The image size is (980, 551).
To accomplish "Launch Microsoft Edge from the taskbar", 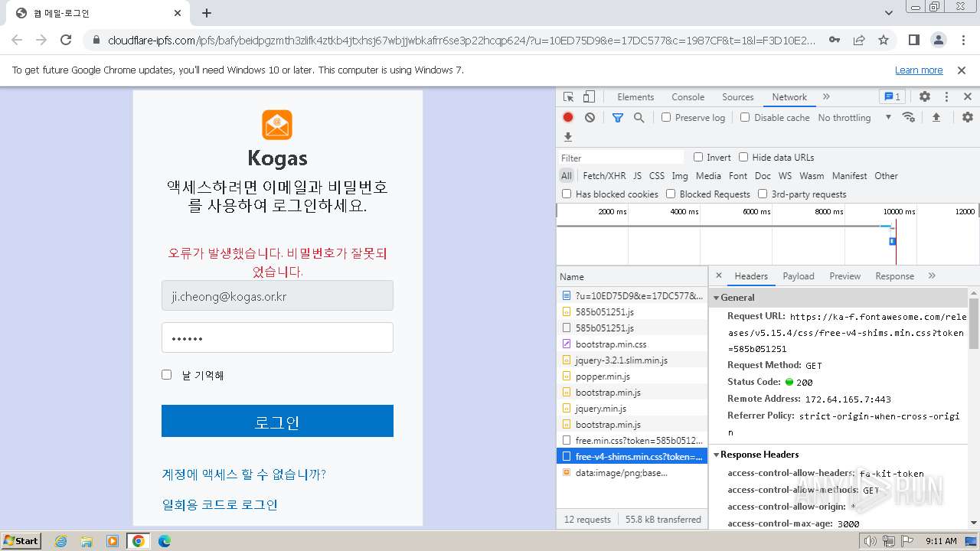I will (x=165, y=541).
